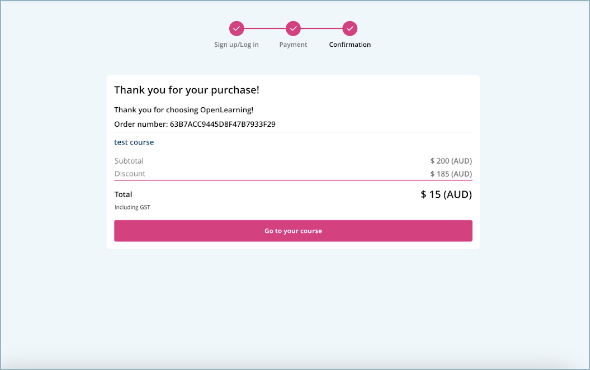The image size is (590, 370).
Task: Click the Sign up/Log in step checkmark circle
Action: point(236,29)
